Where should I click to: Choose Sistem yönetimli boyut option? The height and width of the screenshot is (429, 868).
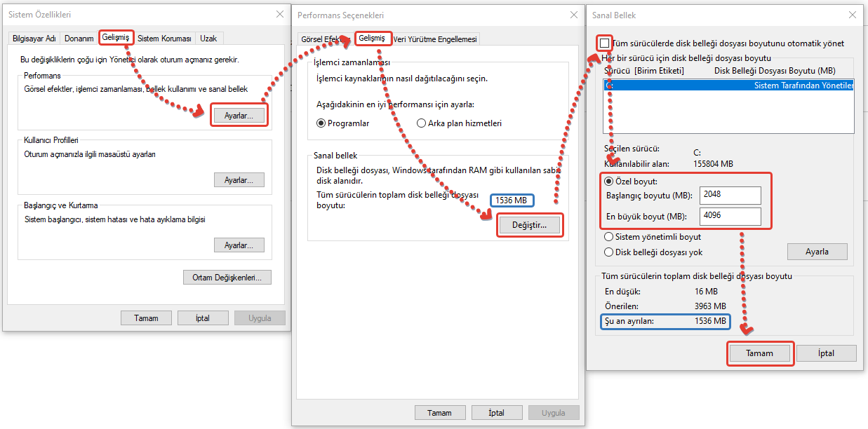[609, 237]
